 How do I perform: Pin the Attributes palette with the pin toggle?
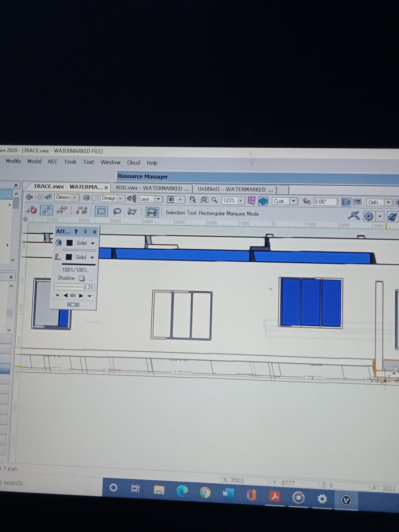(86, 232)
